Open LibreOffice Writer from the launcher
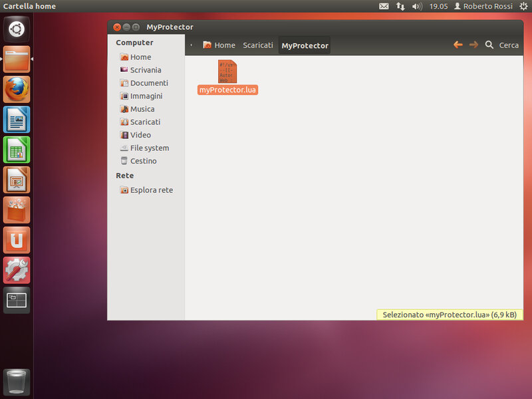The image size is (532, 399). coord(17,120)
